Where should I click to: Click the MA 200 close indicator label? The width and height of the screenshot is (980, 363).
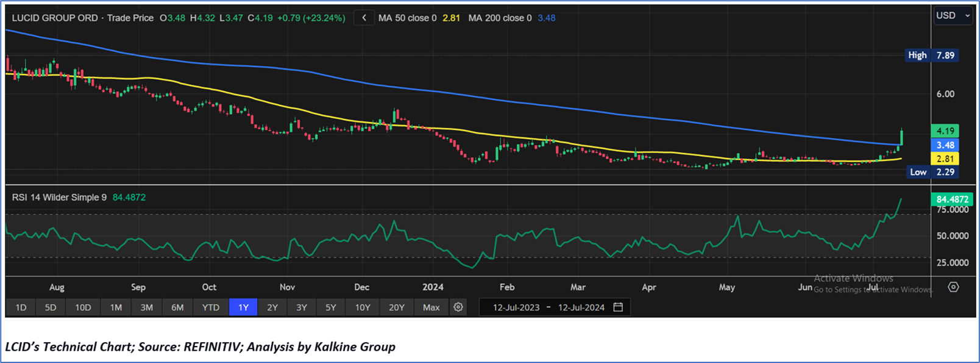[500, 18]
